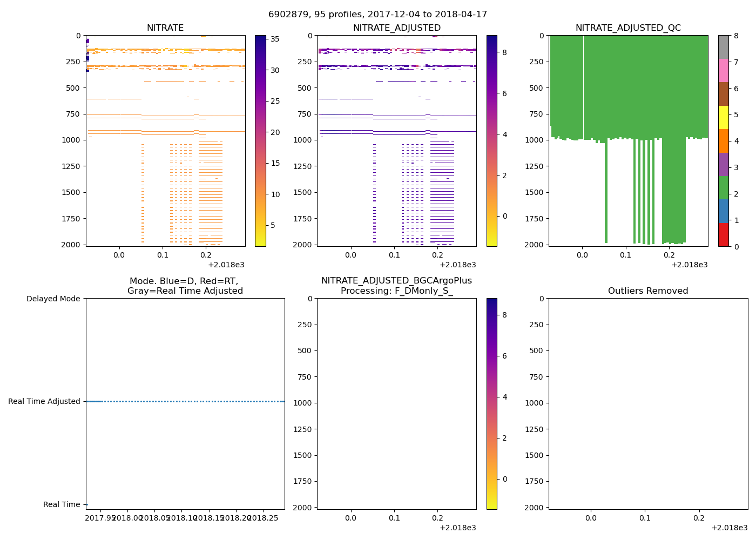This screenshot has width=756, height=540.
Task: Click the 35 tick label on NITRATE colorbar
Action: tap(274, 39)
